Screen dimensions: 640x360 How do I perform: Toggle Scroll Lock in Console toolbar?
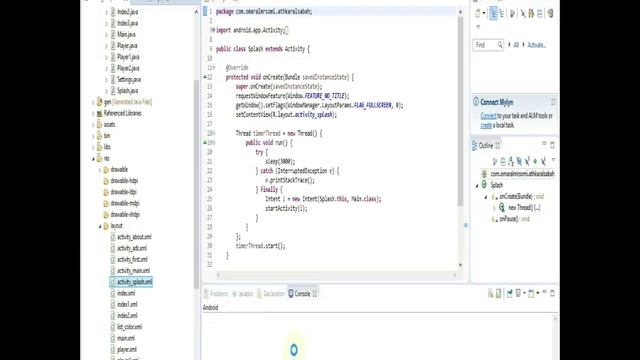pyautogui.click(x=498, y=293)
